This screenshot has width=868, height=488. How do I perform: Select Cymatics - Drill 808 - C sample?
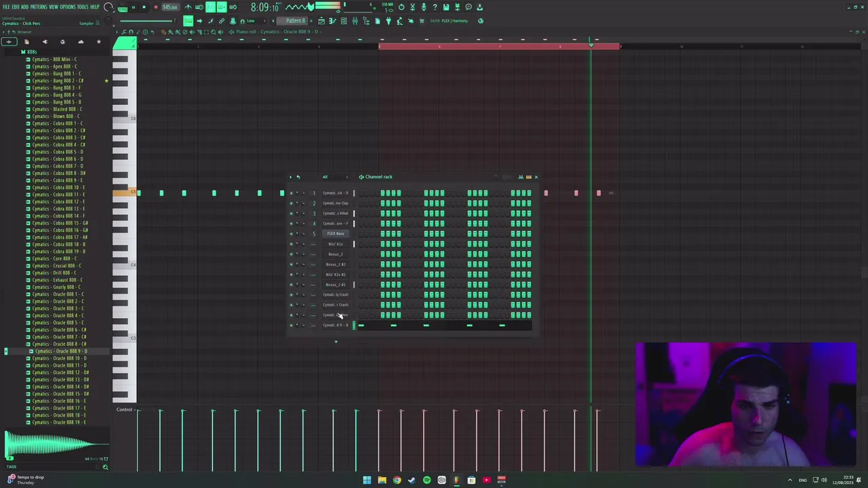[54, 272]
